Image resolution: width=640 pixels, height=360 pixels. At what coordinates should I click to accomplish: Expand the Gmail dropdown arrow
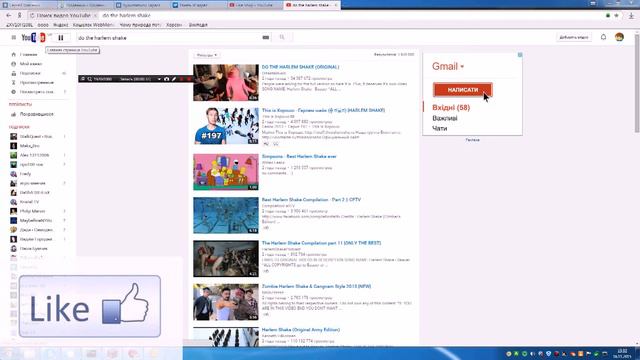click(462, 67)
